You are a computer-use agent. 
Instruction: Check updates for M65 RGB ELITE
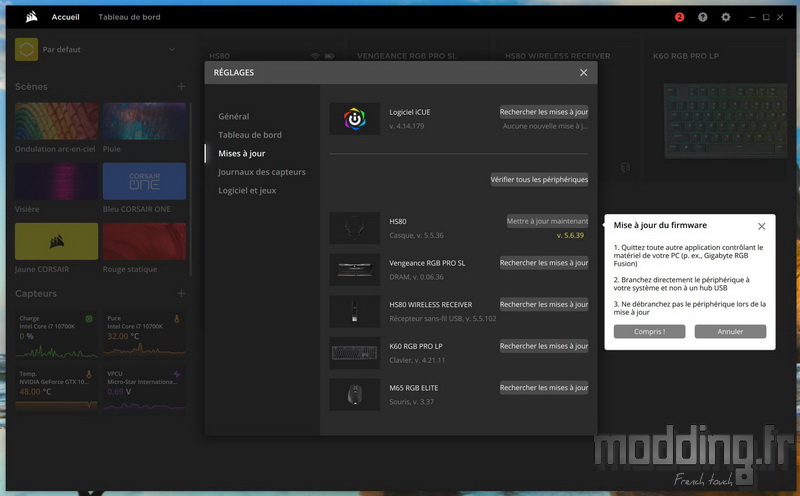point(544,388)
